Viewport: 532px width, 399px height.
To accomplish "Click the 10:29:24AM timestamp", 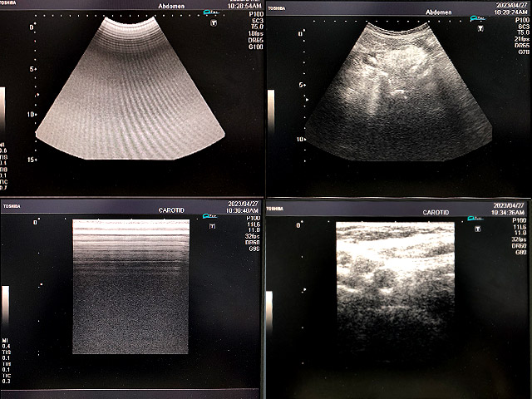I will (510, 12).
